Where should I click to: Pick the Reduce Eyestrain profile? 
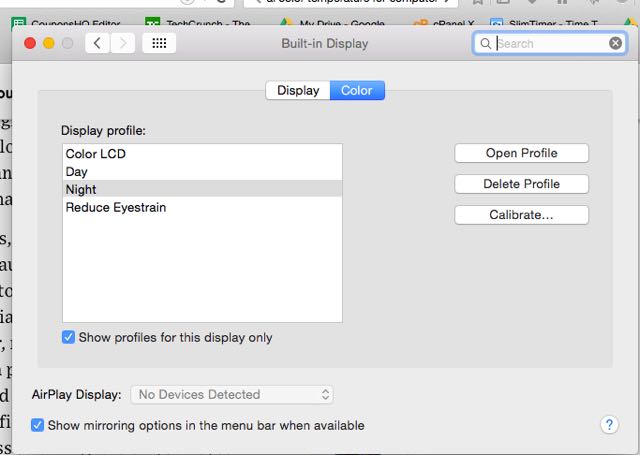[202, 207]
